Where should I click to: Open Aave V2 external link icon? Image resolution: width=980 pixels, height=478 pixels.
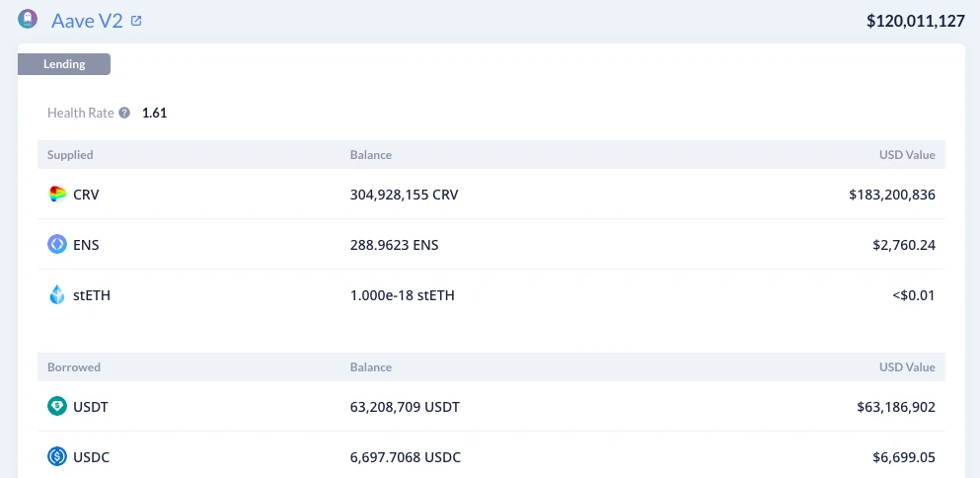point(136,21)
